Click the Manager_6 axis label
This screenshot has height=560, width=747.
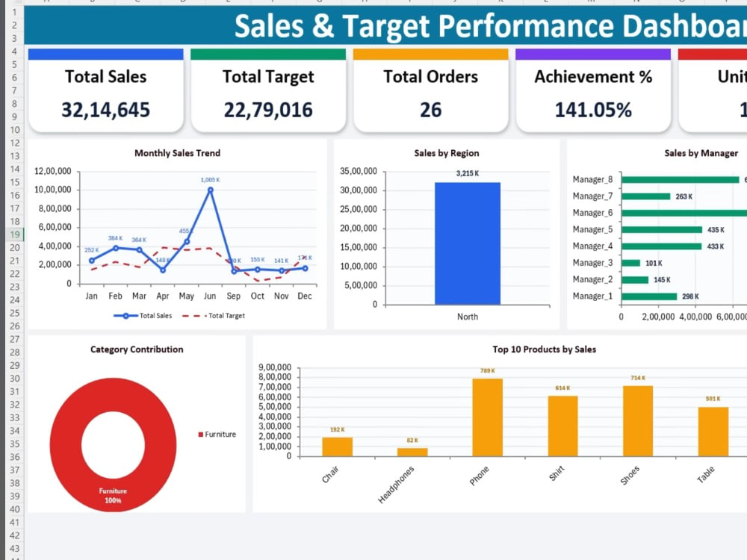tap(592, 213)
